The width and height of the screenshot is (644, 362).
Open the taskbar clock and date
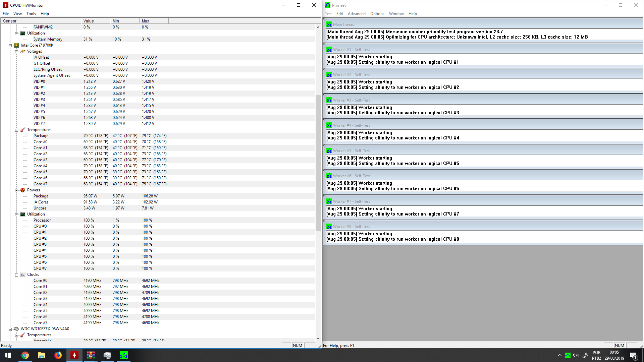point(614,355)
